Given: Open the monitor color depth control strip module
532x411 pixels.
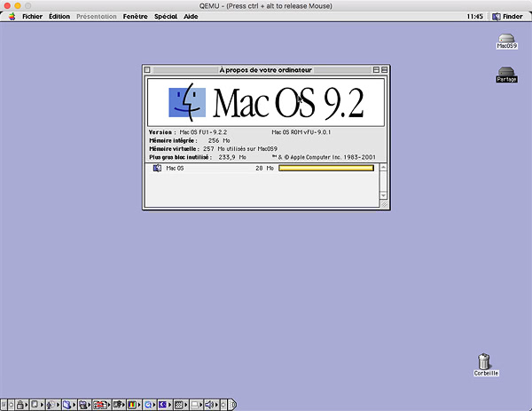Looking at the screenshot, I should coord(135,405).
